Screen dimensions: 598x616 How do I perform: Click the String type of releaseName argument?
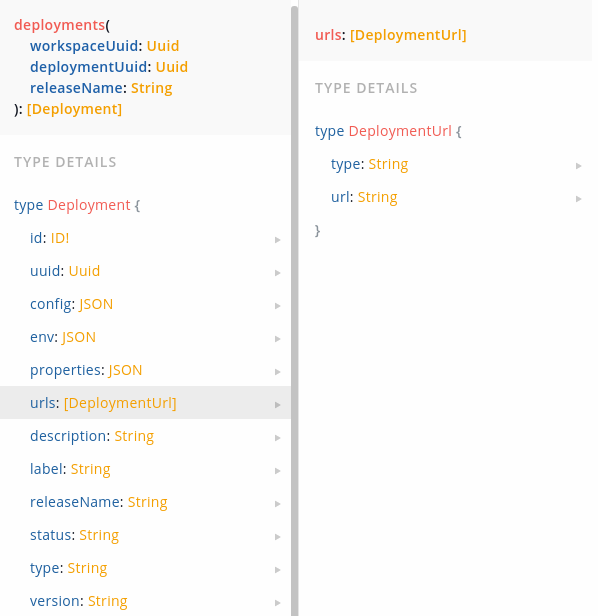coord(152,88)
